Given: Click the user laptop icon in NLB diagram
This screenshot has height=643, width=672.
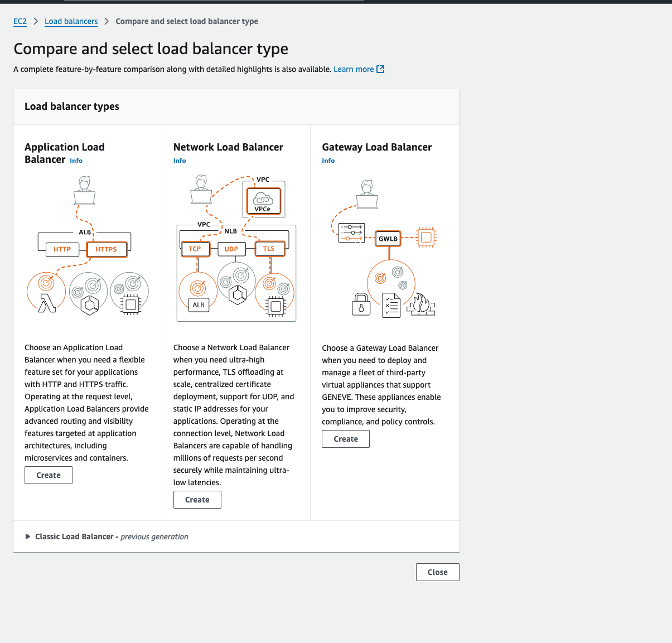Looking at the screenshot, I should [201, 190].
